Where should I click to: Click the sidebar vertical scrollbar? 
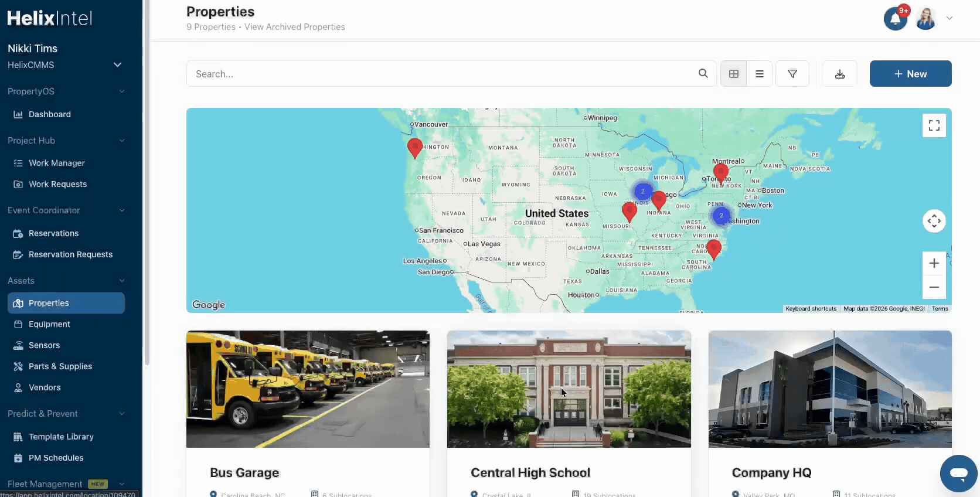(147, 183)
